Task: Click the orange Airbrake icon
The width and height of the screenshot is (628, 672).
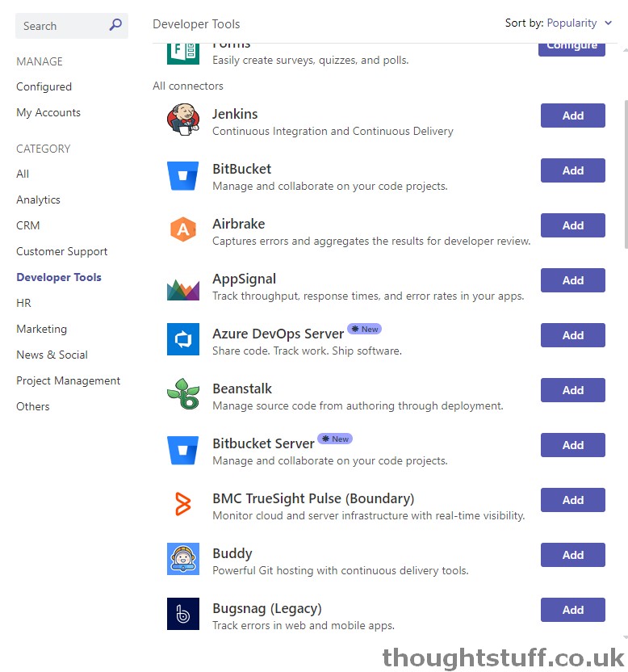Action: point(183,229)
